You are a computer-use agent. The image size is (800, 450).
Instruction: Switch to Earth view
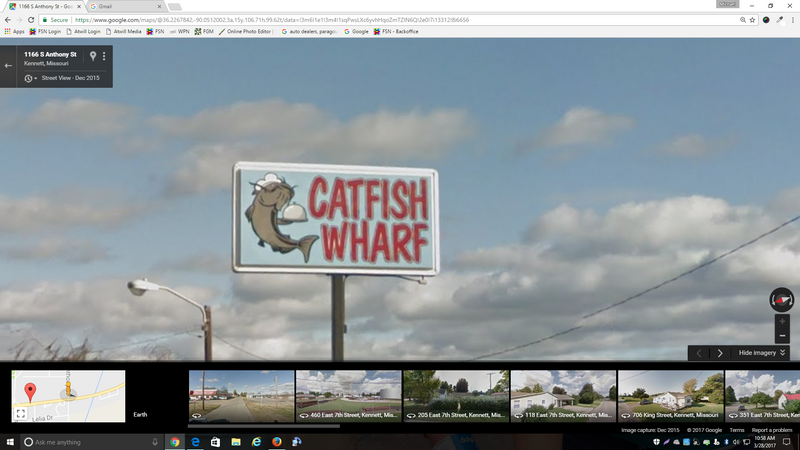click(140, 414)
